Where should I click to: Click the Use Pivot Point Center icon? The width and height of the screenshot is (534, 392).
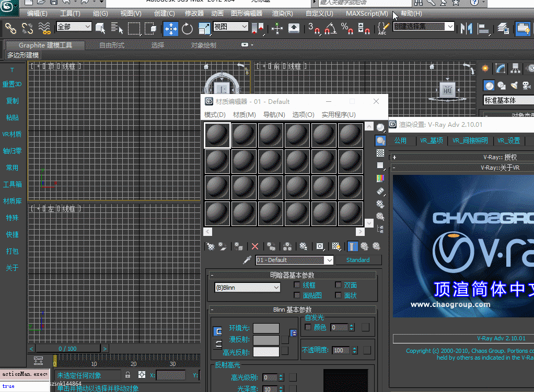click(x=258, y=29)
